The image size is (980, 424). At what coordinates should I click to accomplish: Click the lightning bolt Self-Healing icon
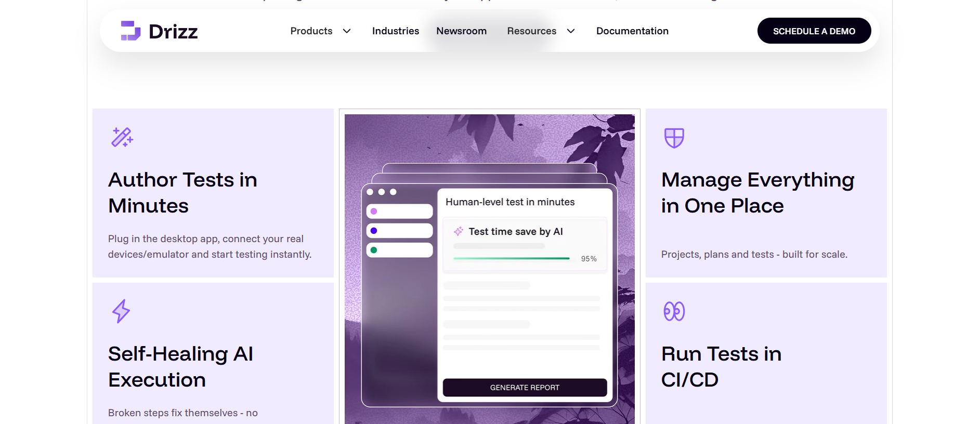coord(121,311)
